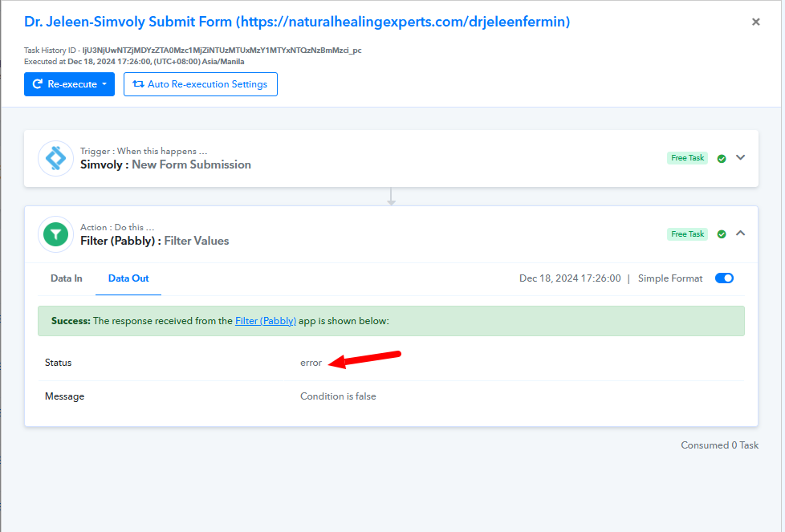Open workflow title link Dr. Jeleen-Simvoly Submit Form
785x532 pixels.
(x=297, y=22)
